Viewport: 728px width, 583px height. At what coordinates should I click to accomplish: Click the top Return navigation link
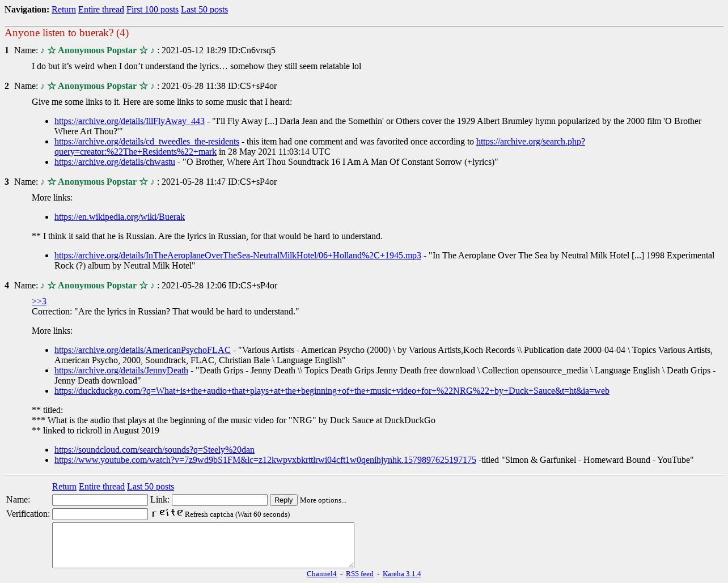pos(64,10)
